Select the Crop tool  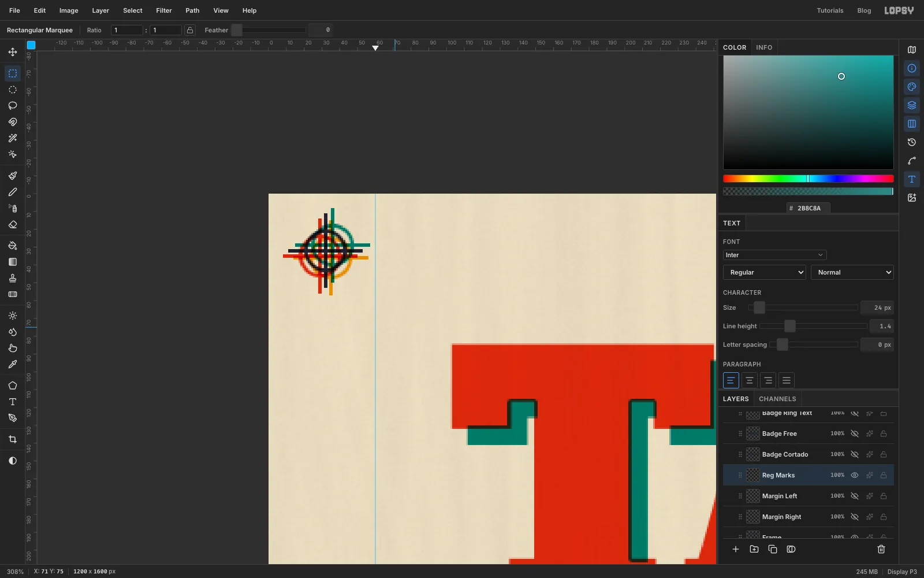(13, 439)
